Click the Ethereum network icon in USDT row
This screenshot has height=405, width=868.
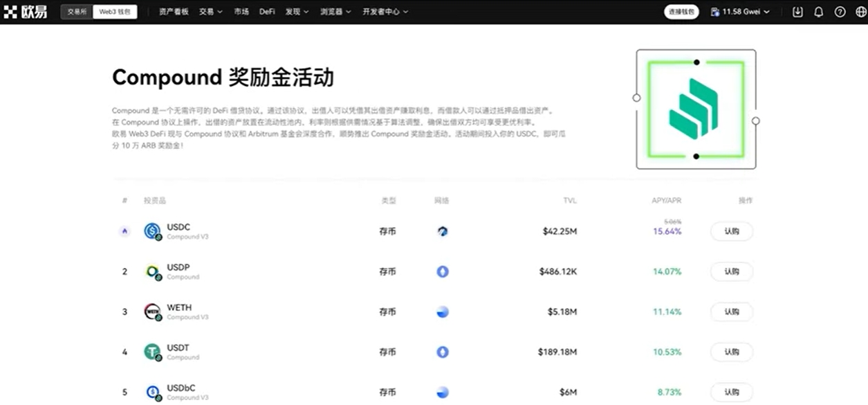[443, 352]
